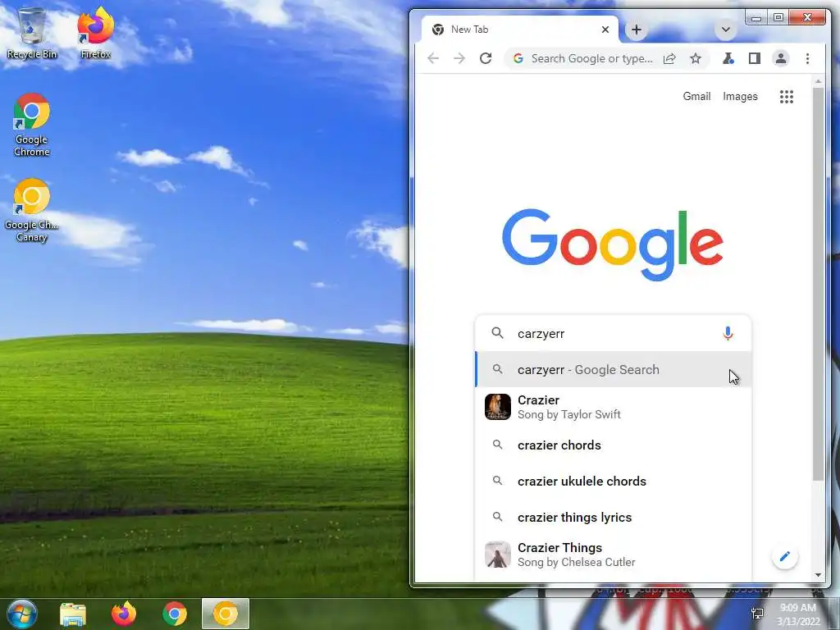Bookmark this tab with the star icon
The width and height of the screenshot is (840, 630).
[x=696, y=58]
